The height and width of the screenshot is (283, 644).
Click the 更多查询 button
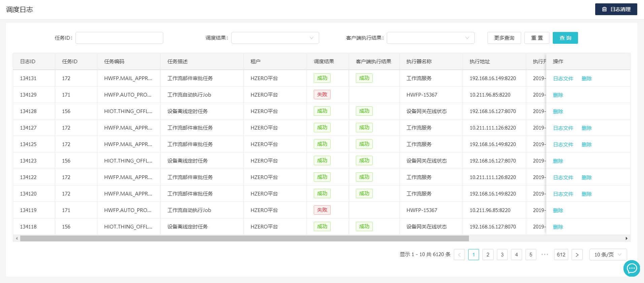pos(504,38)
